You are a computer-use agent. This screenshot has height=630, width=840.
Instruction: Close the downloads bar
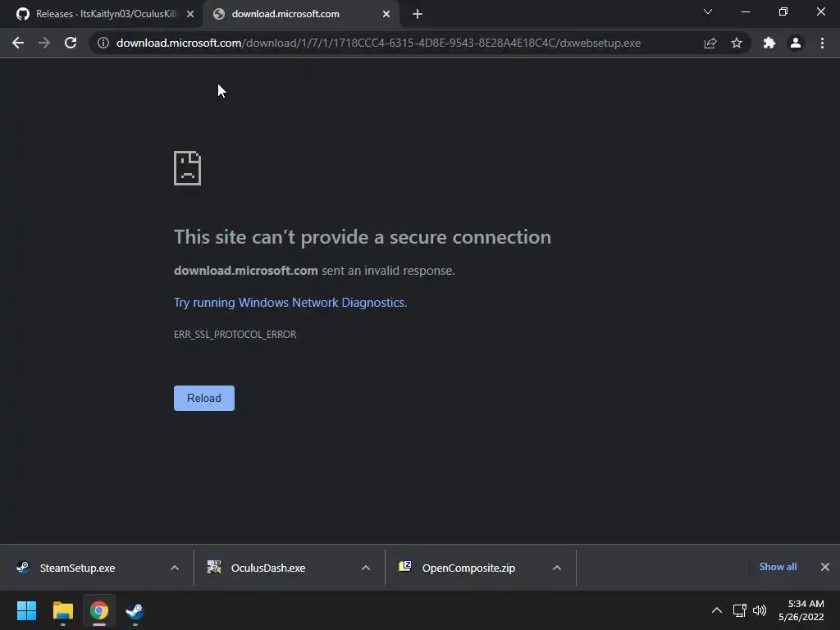pos(825,567)
